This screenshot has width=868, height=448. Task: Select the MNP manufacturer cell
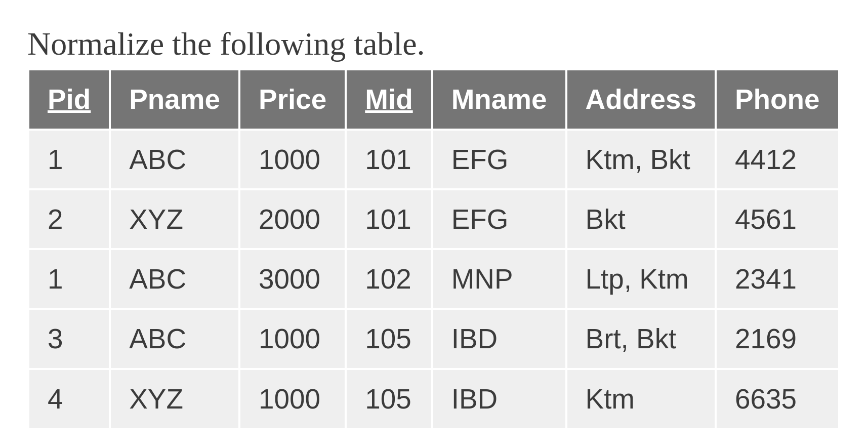(499, 279)
